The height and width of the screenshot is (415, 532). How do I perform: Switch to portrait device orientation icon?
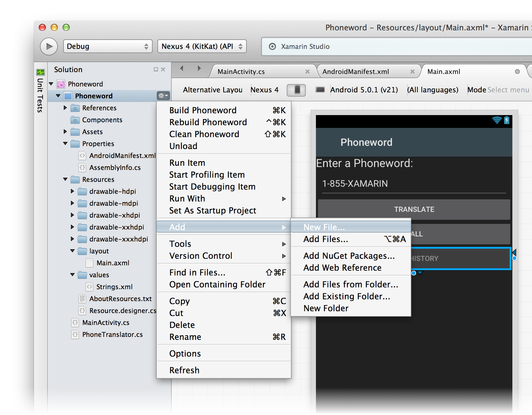coord(296,90)
